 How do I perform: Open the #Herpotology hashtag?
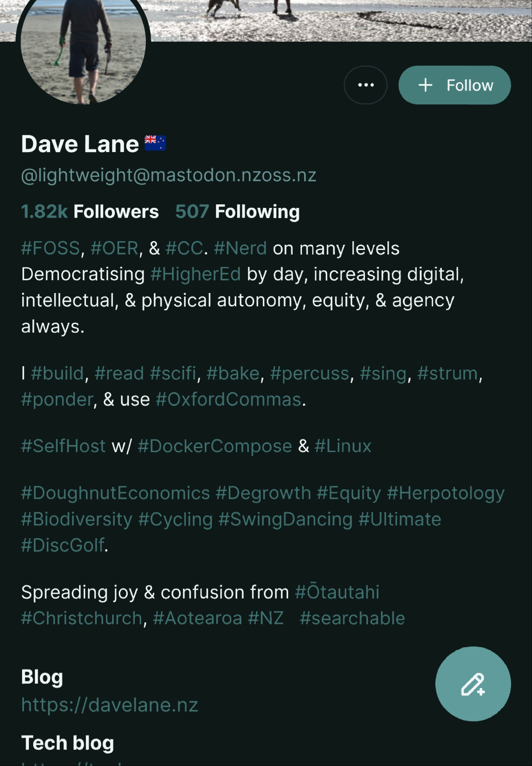point(446,493)
